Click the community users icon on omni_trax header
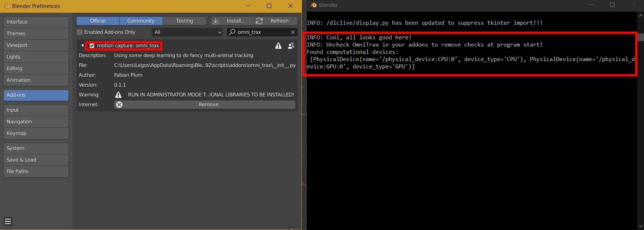 (x=291, y=46)
